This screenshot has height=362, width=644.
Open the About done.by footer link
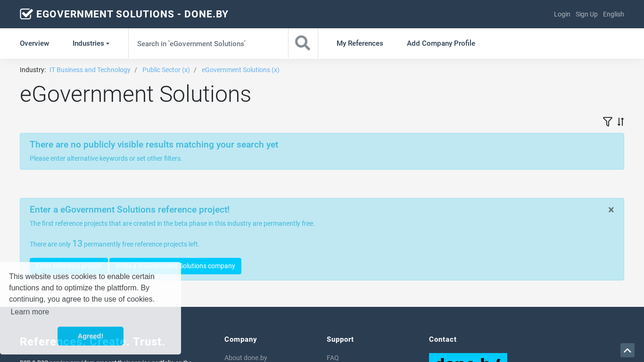tap(246, 358)
